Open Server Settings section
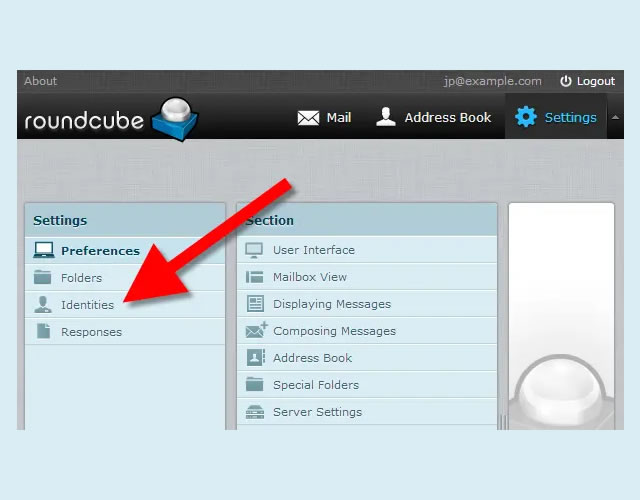This screenshot has width=640, height=500. tap(317, 412)
